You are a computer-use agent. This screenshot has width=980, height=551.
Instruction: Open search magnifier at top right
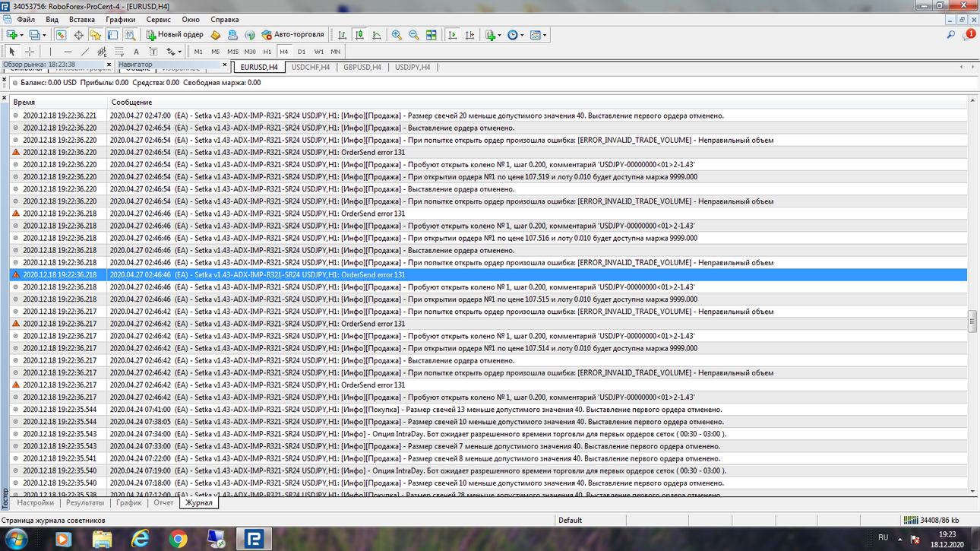click(x=950, y=35)
